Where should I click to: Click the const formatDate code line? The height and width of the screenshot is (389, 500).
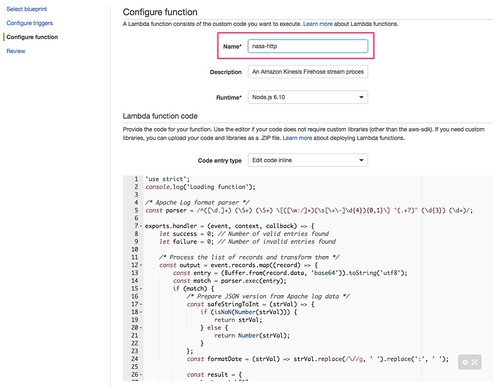point(318,359)
